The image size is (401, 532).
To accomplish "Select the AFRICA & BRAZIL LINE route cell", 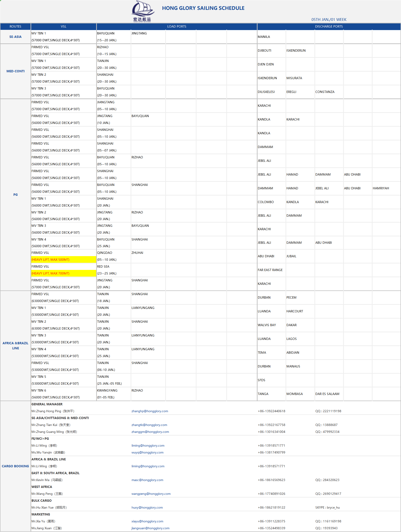I will 15,346.
